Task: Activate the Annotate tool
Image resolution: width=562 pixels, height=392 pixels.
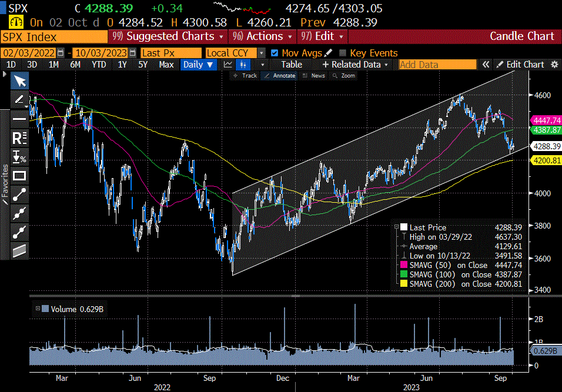Action: 280,76
